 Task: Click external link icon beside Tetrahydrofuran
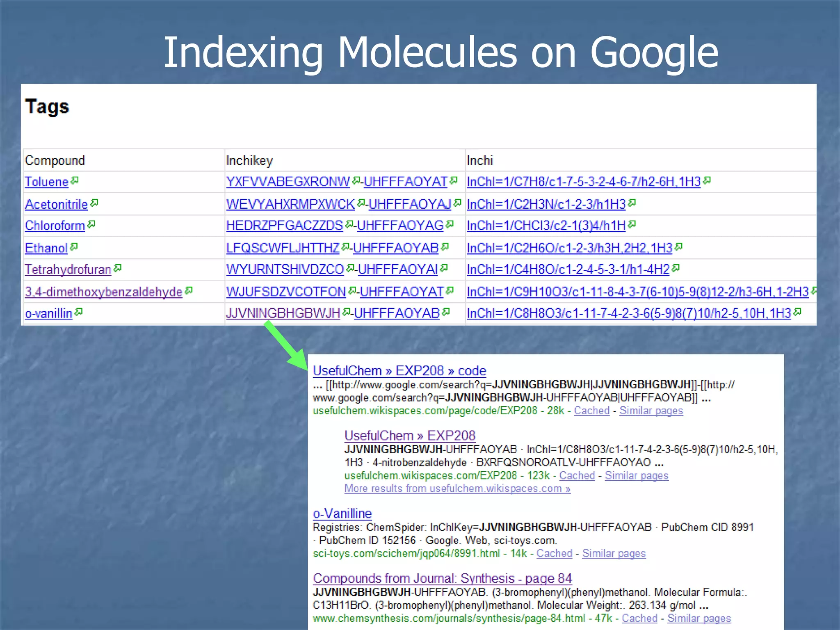click(x=118, y=268)
